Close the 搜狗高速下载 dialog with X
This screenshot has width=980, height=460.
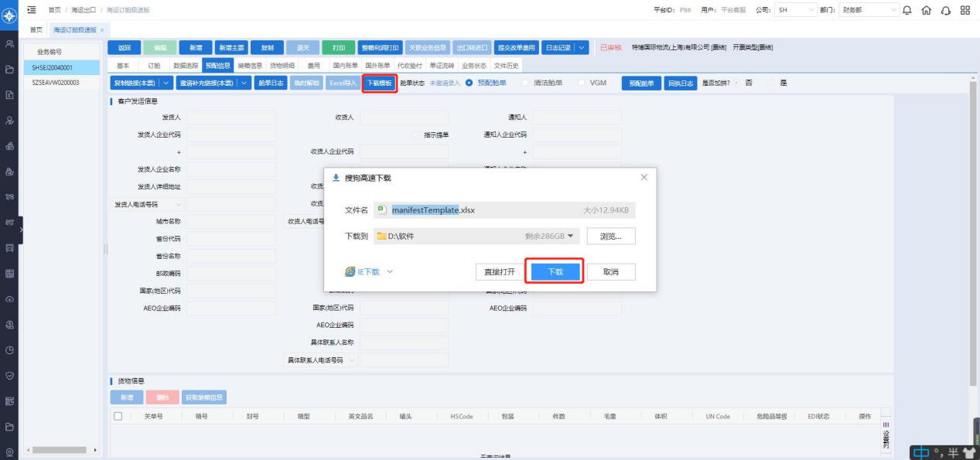[x=644, y=178]
